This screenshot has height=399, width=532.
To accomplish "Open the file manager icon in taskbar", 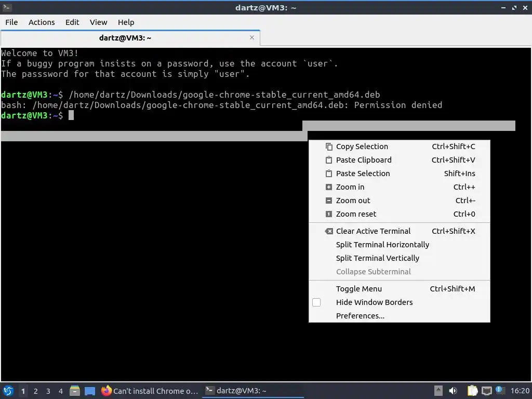I will (75, 391).
